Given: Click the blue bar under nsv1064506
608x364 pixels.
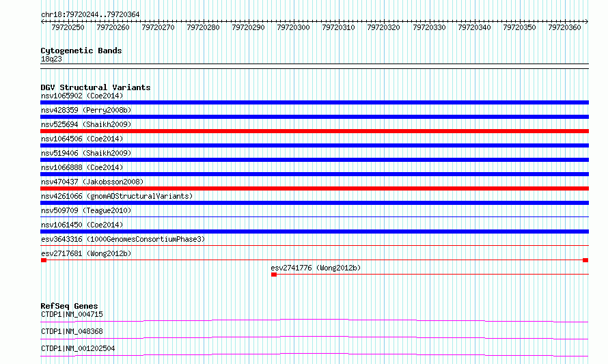Looking at the screenshot, I should click(x=314, y=145).
